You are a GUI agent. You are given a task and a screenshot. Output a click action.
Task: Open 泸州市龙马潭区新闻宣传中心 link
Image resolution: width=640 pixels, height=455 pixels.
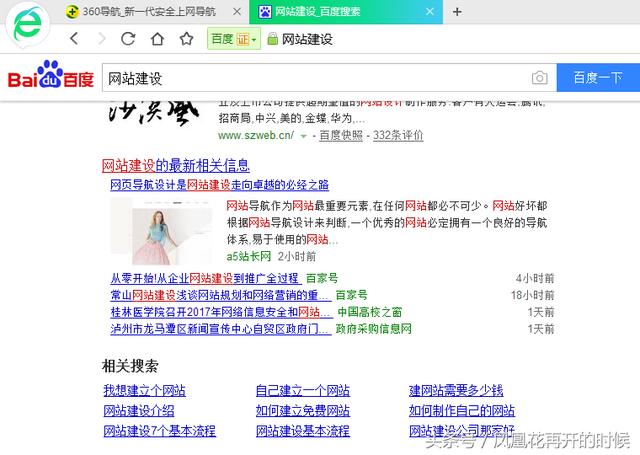[220, 329]
